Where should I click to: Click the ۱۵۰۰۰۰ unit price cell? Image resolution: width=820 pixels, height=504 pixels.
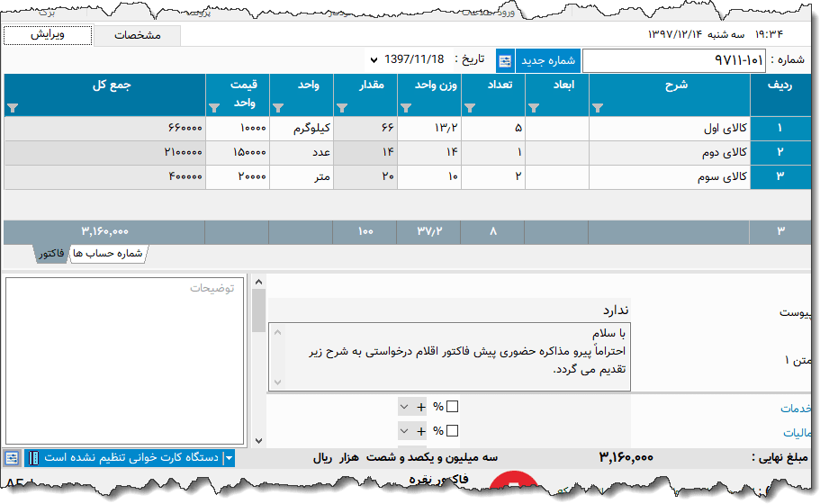(x=238, y=153)
